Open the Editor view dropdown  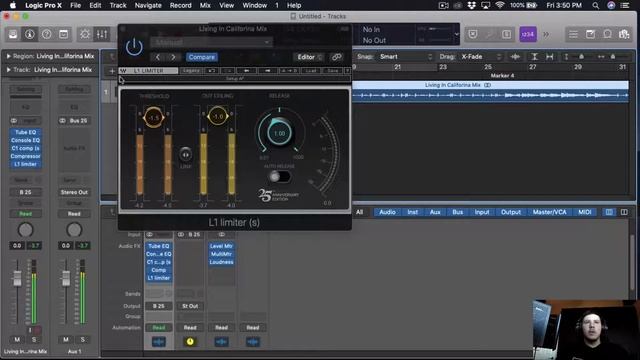point(309,57)
